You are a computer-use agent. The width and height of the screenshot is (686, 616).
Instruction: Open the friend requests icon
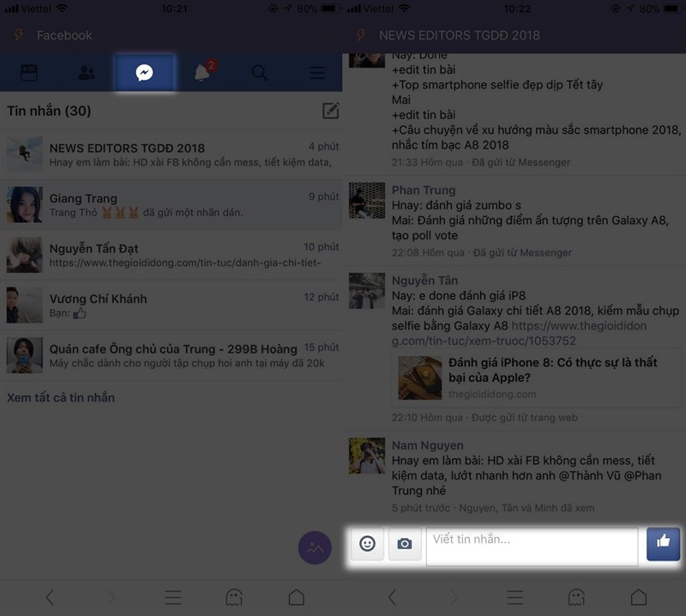point(85,72)
